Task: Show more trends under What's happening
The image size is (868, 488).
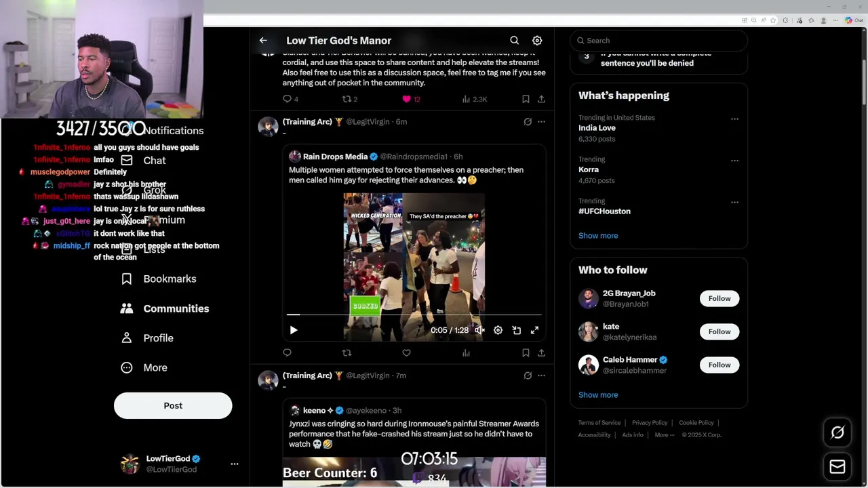Action: [598, 236]
